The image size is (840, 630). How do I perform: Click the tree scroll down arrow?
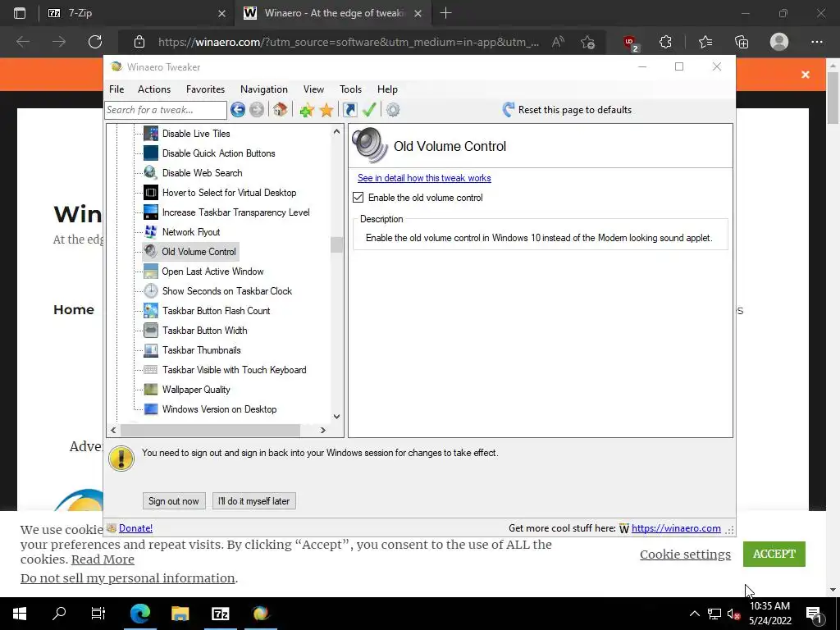pyautogui.click(x=336, y=416)
